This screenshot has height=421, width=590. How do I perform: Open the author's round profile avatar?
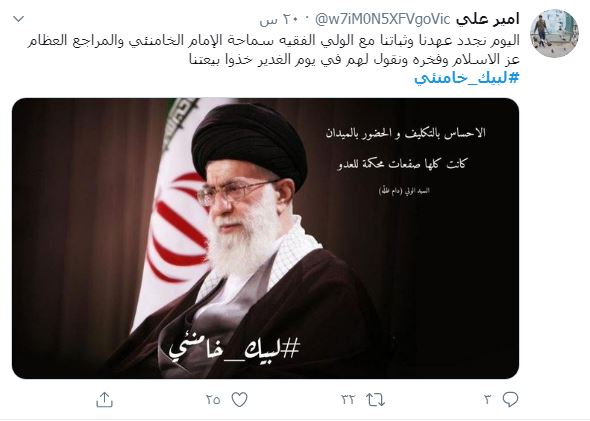[554, 33]
